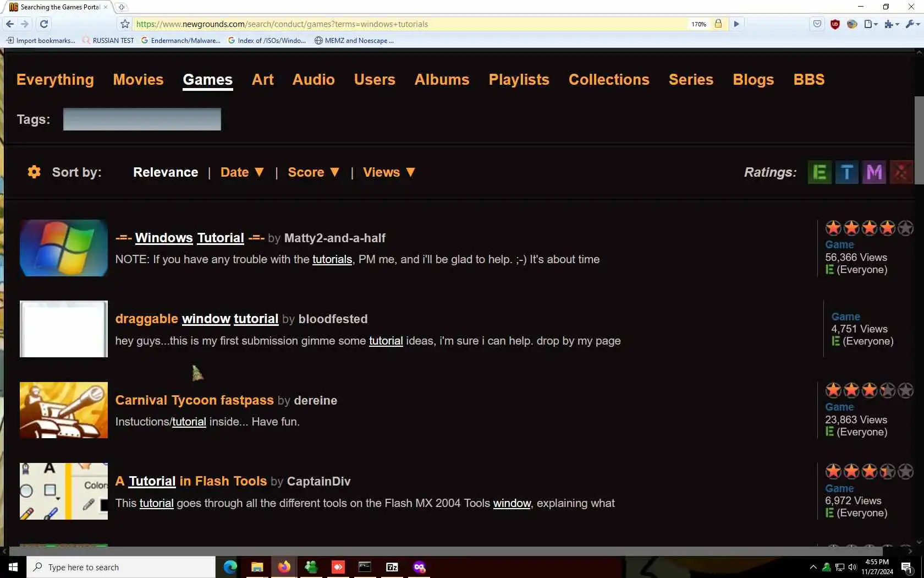Switch to the Series search tab

[691, 79]
